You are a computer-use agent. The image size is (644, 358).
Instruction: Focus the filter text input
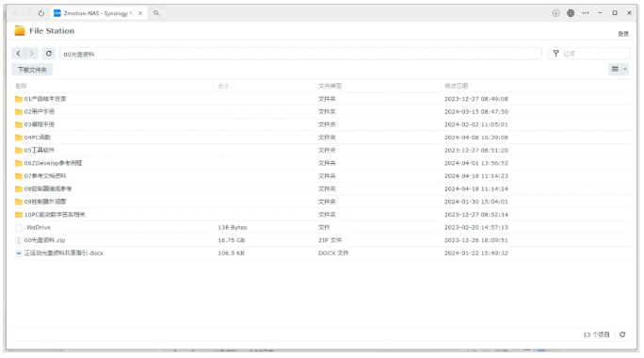[594, 54]
